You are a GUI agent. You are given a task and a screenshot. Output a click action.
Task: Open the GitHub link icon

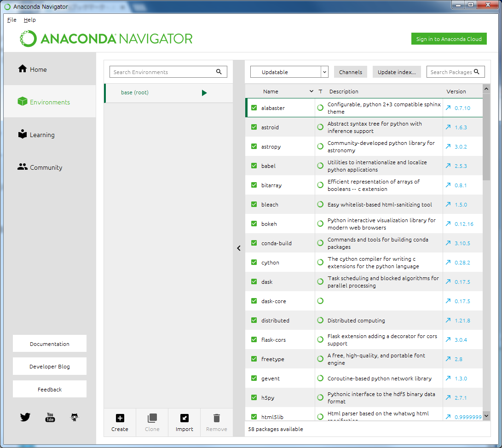click(x=74, y=417)
